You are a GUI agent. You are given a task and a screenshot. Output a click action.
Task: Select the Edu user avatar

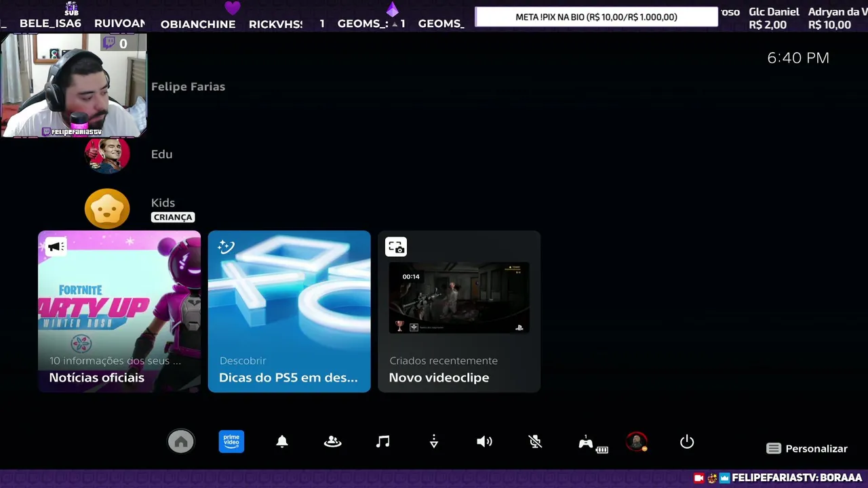pyautogui.click(x=107, y=155)
